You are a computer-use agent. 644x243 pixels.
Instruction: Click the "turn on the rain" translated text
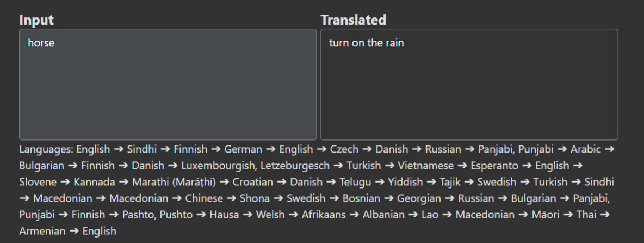(366, 43)
